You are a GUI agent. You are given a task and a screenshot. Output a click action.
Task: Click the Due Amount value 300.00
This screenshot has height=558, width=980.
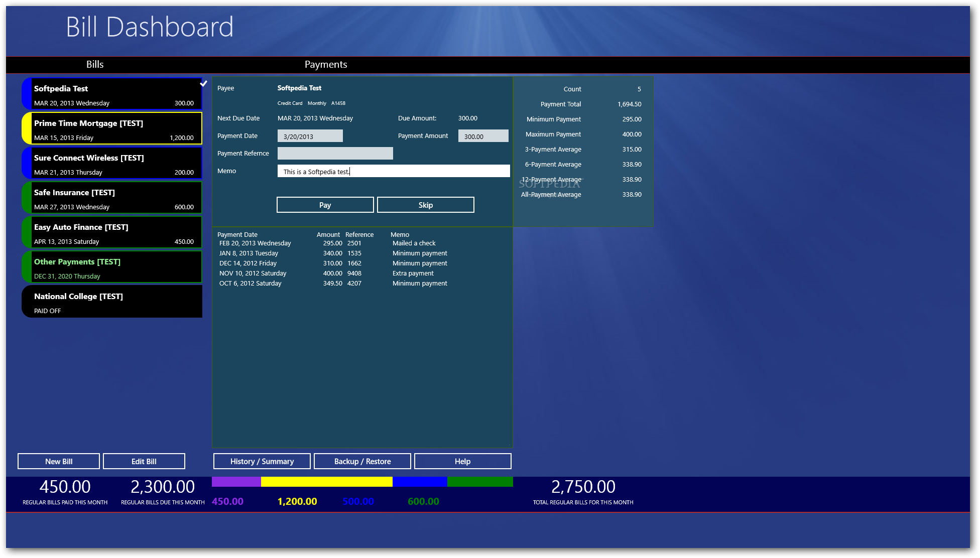468,118
